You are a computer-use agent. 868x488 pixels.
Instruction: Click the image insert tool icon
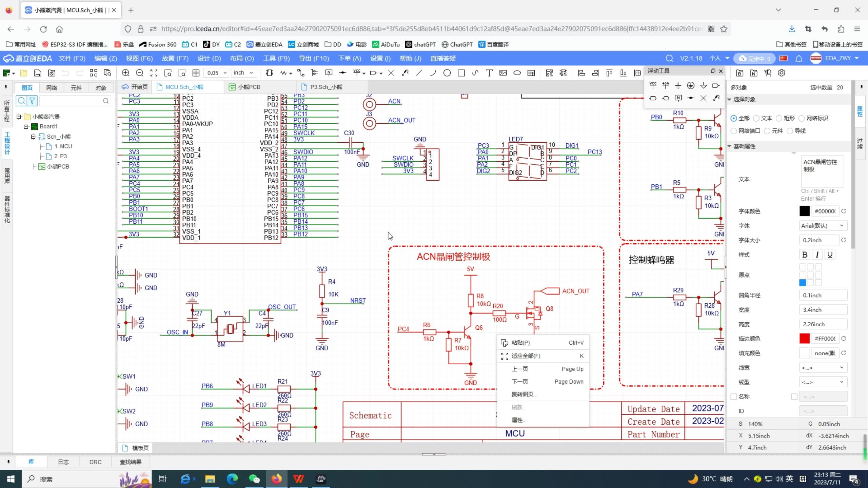click(x=503, y=73)
